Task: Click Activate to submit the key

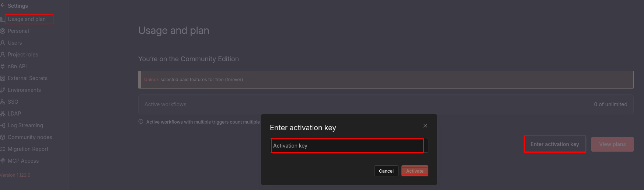Action: pyautogui.click(x=415, y=171)
